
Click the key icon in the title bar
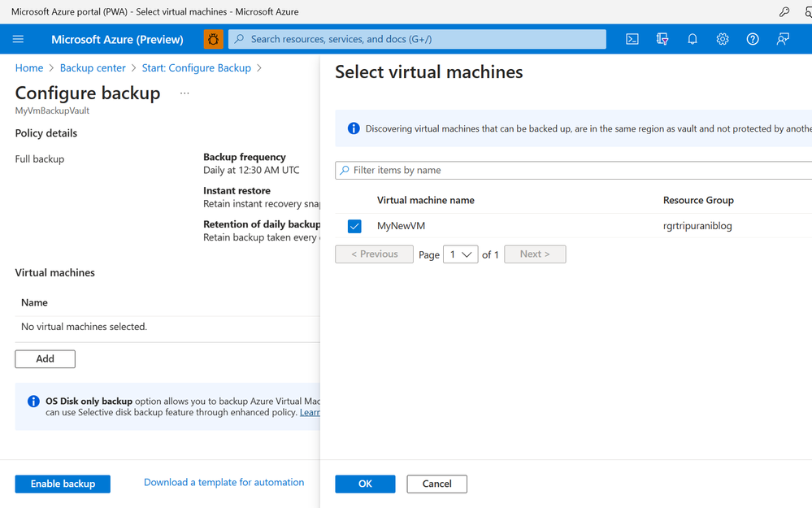coord(784,11)
